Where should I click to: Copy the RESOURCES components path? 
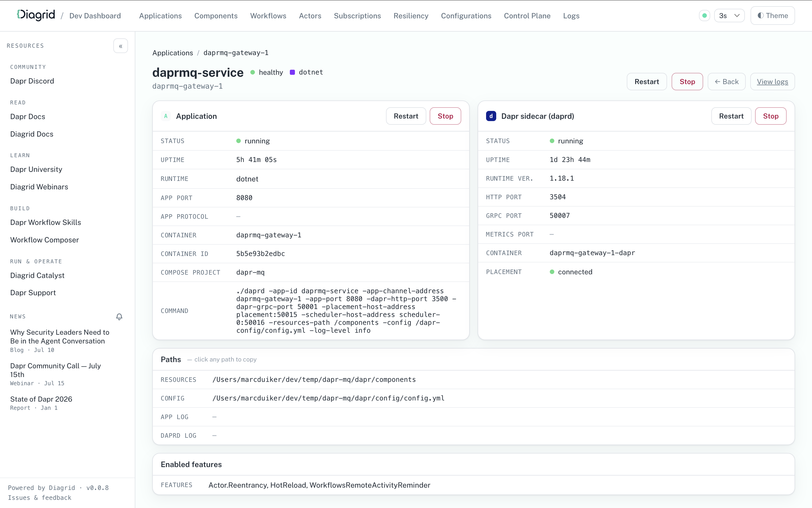(x=314, y=380)
